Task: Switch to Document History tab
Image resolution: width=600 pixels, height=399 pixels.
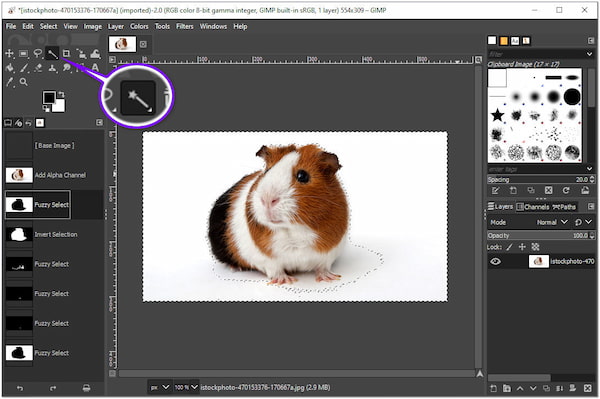Action: point(526,41)
